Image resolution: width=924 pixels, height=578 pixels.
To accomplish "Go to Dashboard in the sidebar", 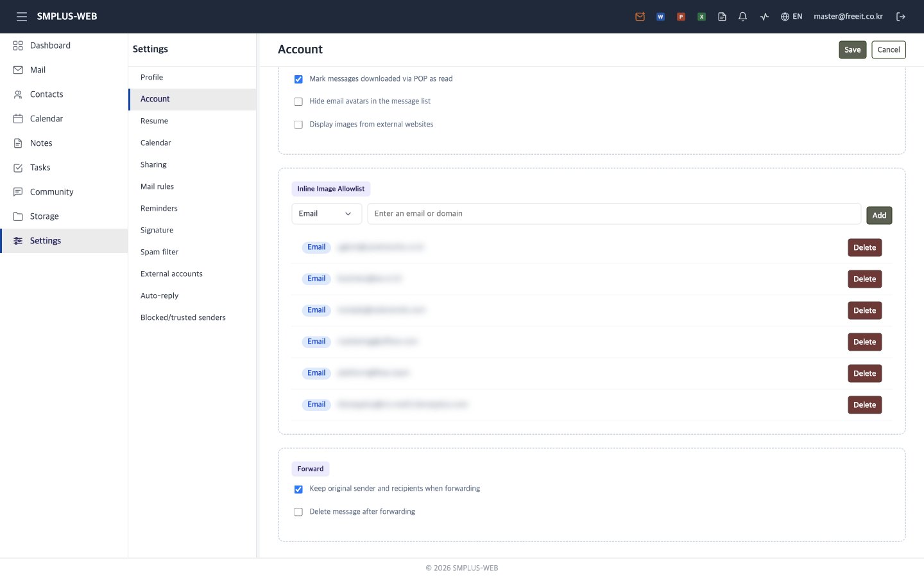I will 64,46.
